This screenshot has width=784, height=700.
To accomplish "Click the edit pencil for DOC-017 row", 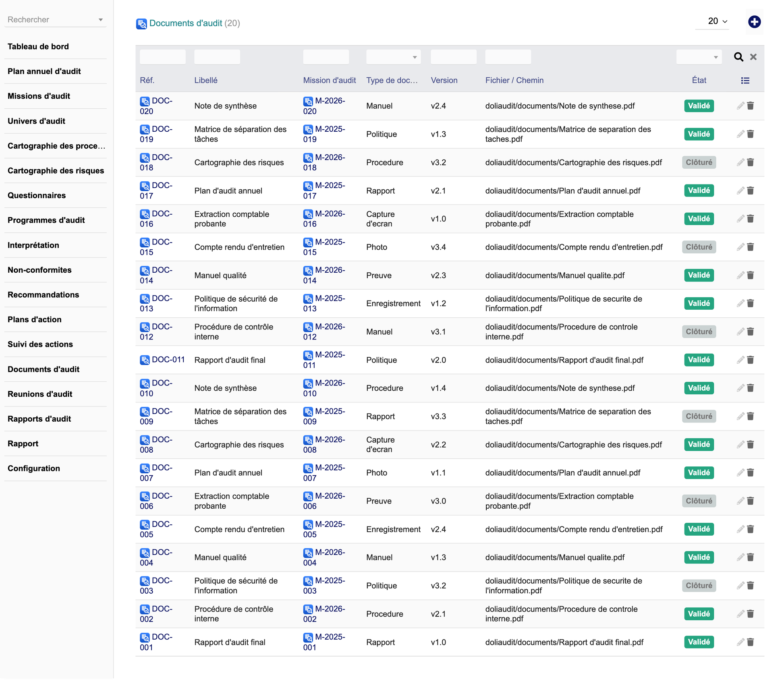I will tap(740, 191).
